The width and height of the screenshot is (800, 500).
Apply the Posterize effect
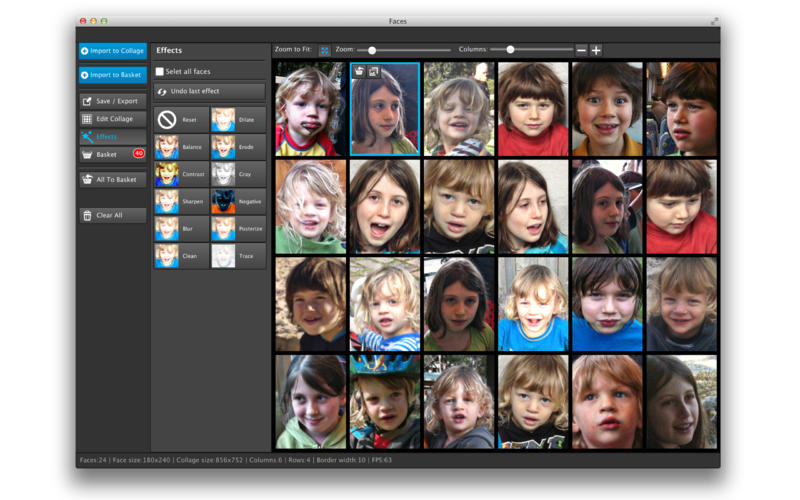point(223,228)
